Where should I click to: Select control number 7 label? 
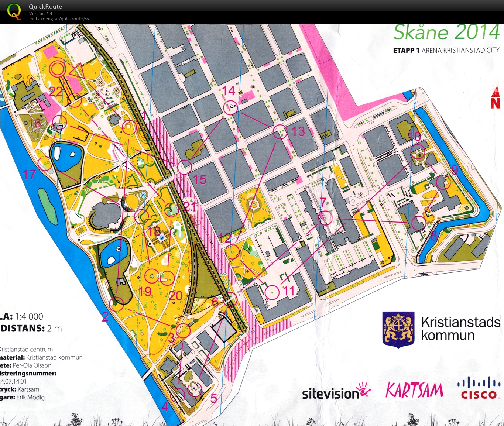coord(323,202)
